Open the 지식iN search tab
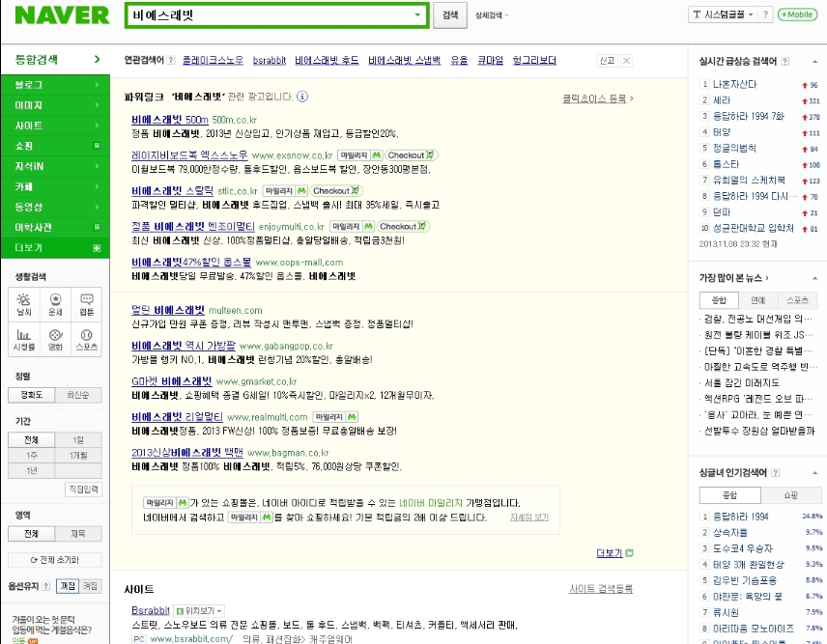 [55, 166]
